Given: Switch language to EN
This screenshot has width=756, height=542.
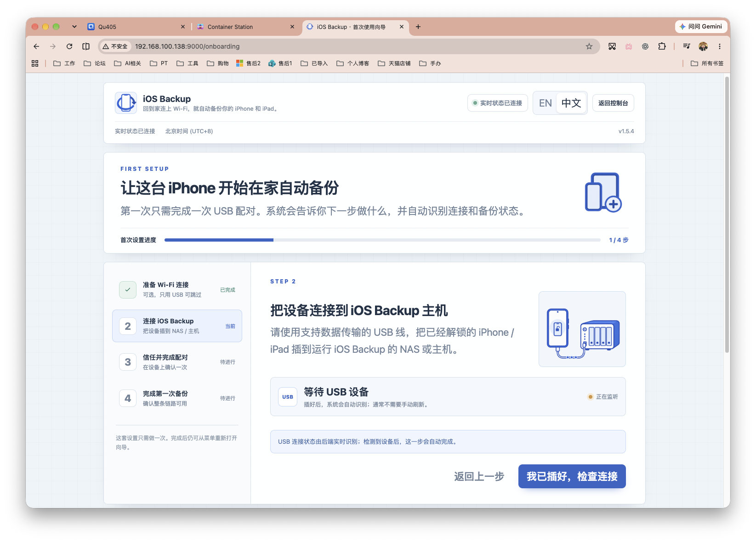Looking at the screenshot, I should pyautogui.click(x=546, y=103).
